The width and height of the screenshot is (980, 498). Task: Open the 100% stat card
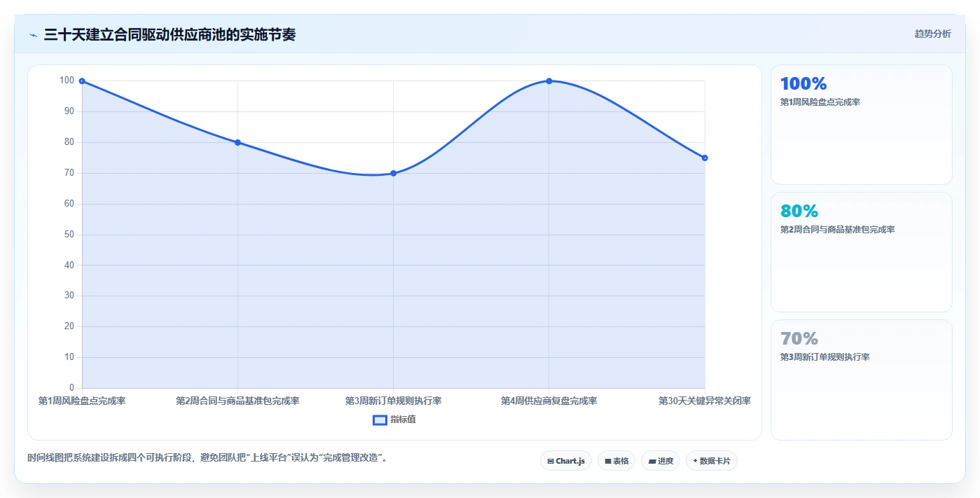[862, 125]
